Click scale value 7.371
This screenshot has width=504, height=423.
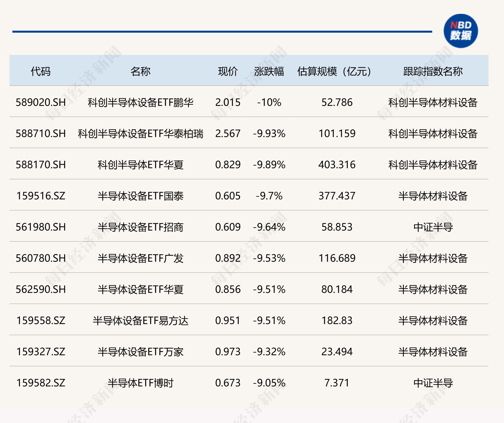coord(337,383)
